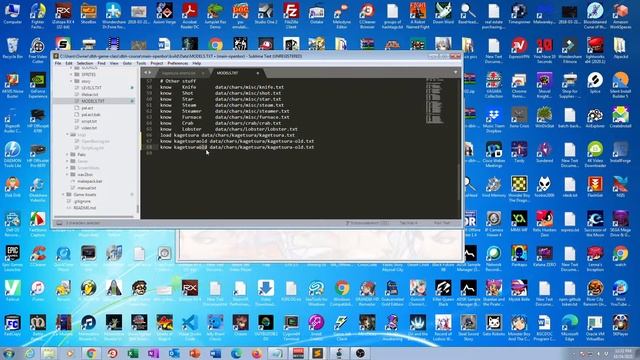Open Acrobat Reader DC desktop icon
Image resolution: width=640 pixels, height=360 pixels.
190,16
